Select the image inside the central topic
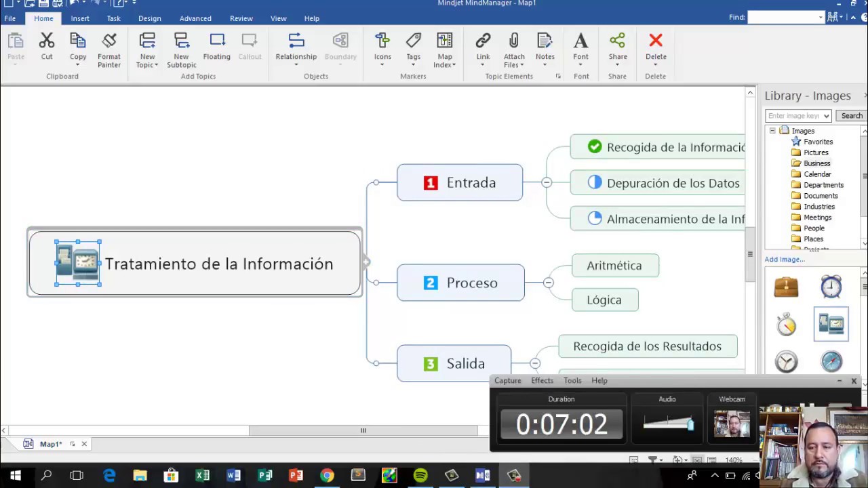This screenshot has height=488, width=868. click(77, 263)
